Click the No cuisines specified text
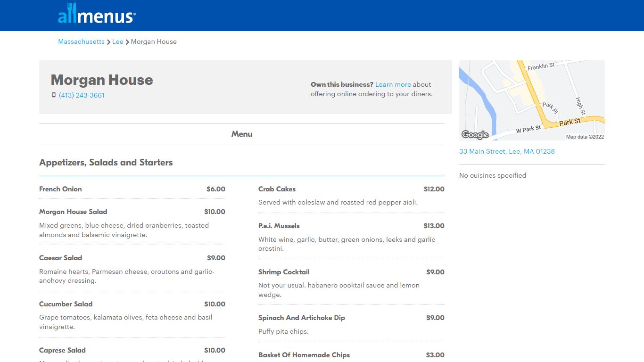 pyautogui.click(x=493, y=175)
